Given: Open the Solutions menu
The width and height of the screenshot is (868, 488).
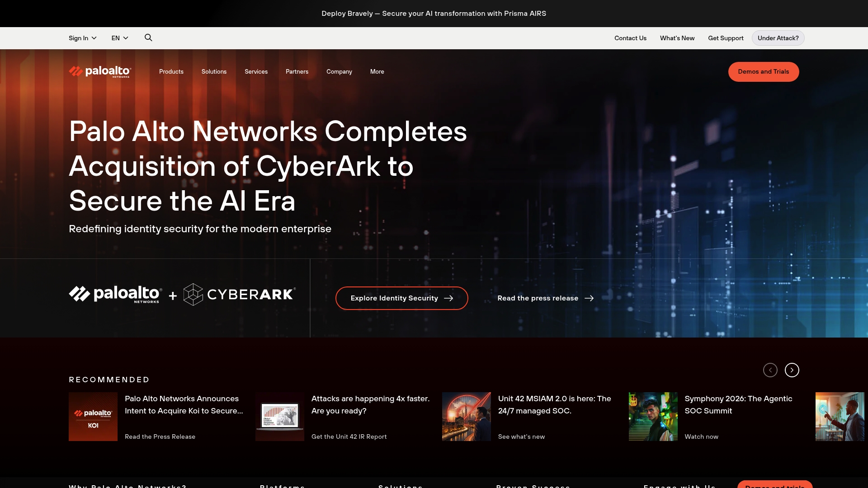Looking at the screenshot, I should [x=214, y=71].
